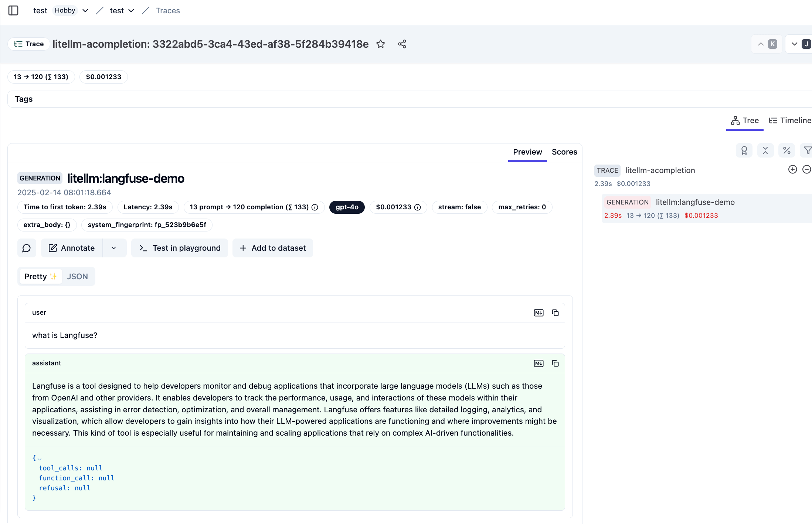Copy the assistant message content
This screenshot has width=812, height=524.
[555, 363]
